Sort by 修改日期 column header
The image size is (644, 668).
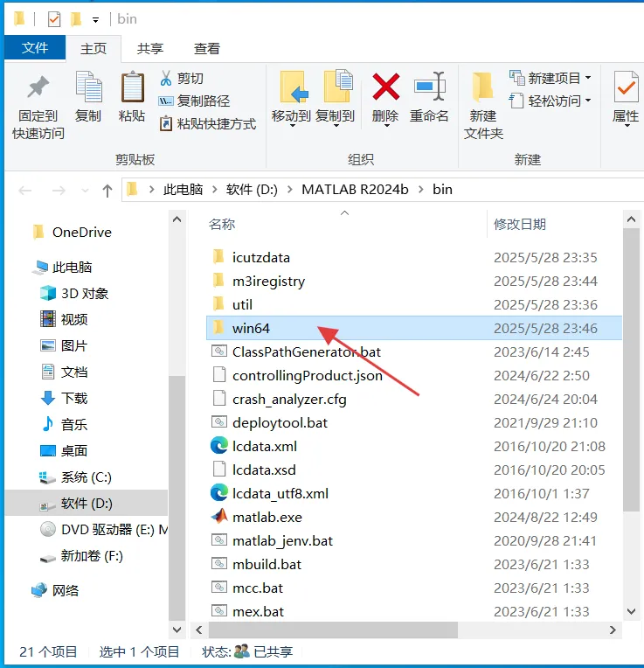coord(520,224)
